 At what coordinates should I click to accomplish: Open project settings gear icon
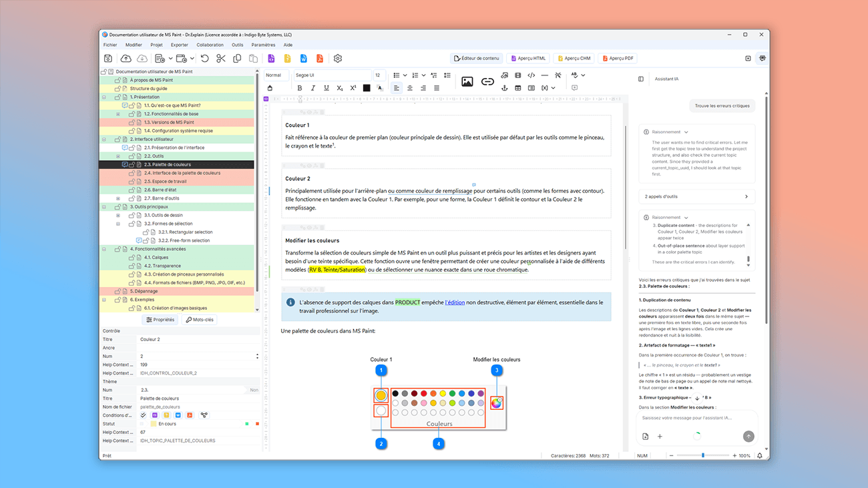point(338,59)
